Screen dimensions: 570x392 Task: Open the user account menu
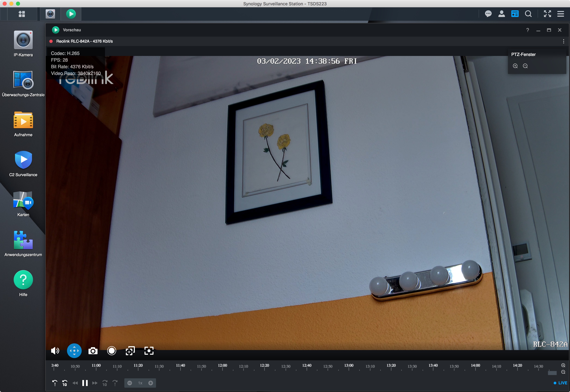tap(501, 14)
